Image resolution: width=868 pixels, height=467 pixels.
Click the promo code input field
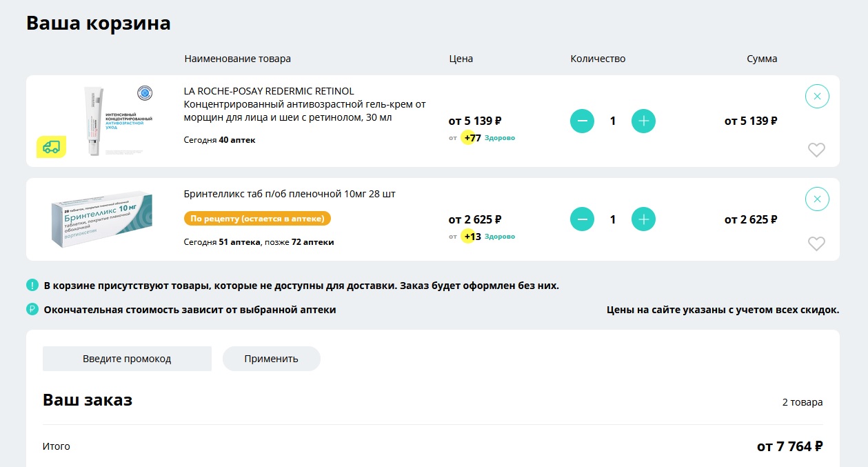click(127, 359)
